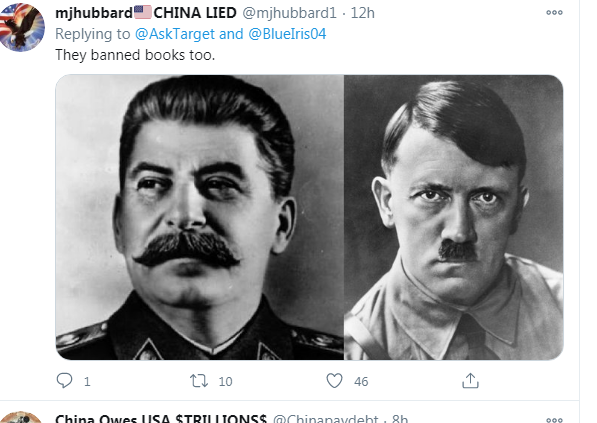Open the mjhubbard tweet's more options menu
Image resolution: width=597 pixels, height=423 pixels.
(x=554, y=13)
